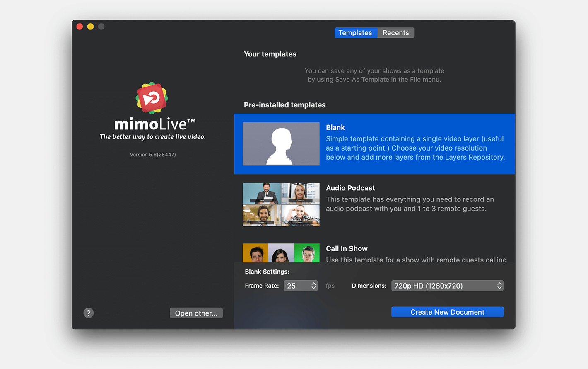Viewport: 588px width, 369px height.
Task: Open the Dimensions dropdown showing 720p HD
Action: tap(447, 286)
